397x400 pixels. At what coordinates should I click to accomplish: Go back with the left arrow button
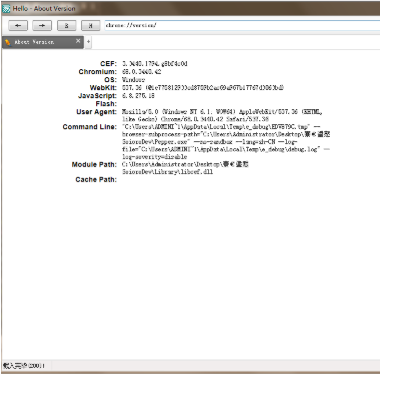pyautogui.click(x=18, y=25)
